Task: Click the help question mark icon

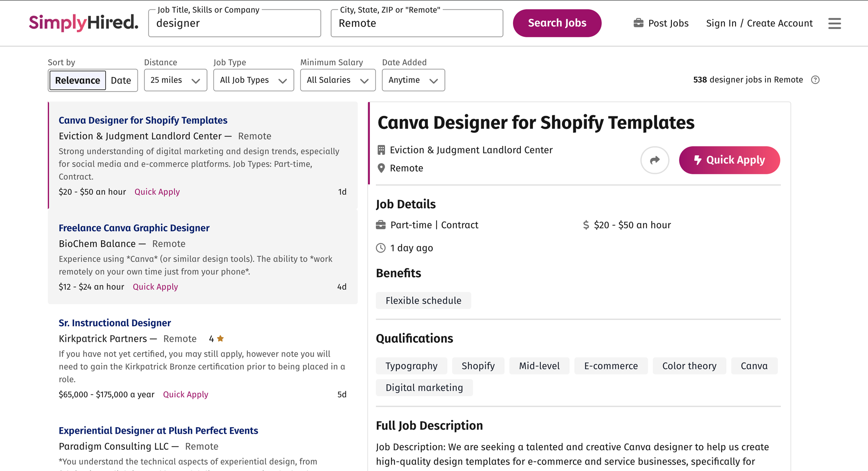Action: 815,80
